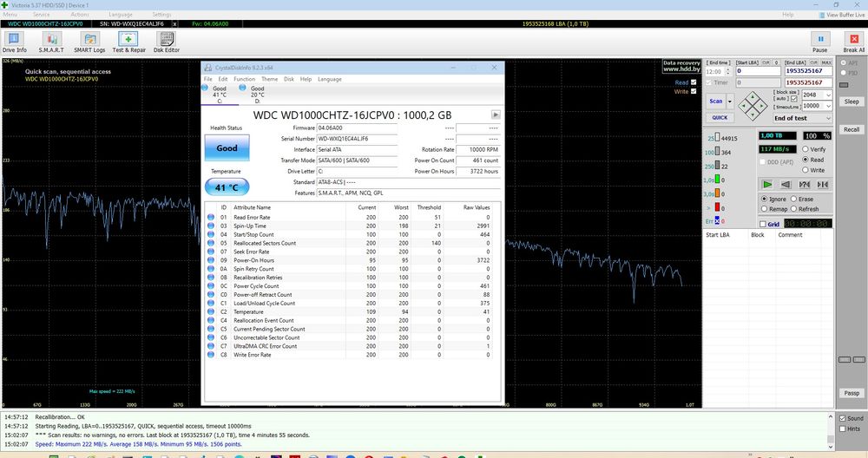Click the butterfly seek test button

coord(823,184)
